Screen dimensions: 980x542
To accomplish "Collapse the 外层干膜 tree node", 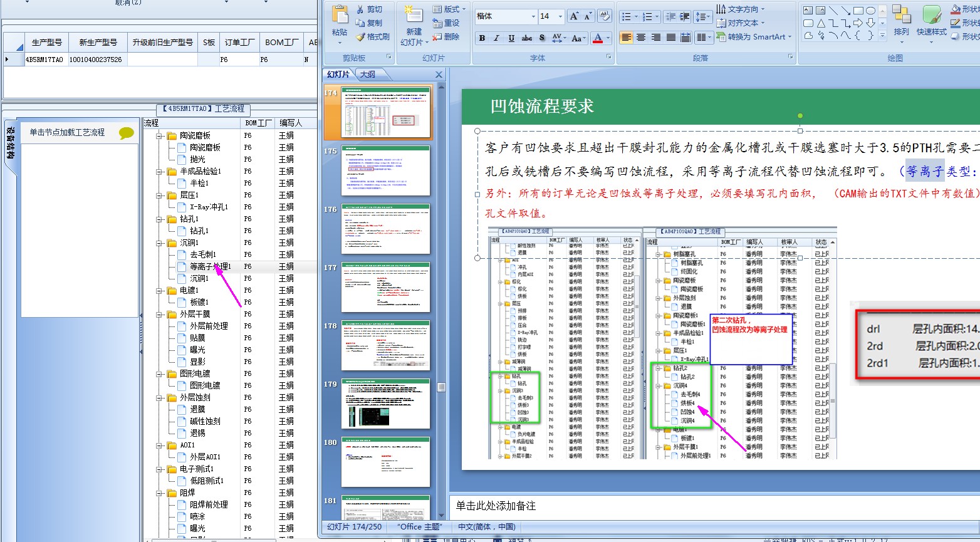I will coord(160,315).
